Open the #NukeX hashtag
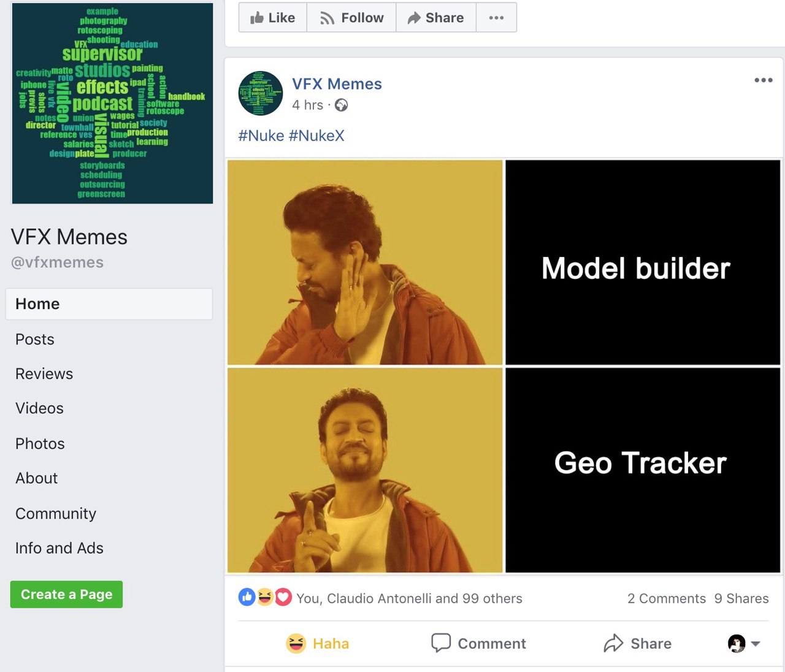Screen dimensions: 785x672 point(316,136)
